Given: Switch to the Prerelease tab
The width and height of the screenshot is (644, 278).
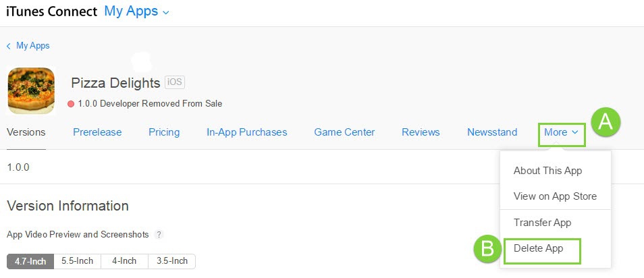Looking at the screenshot, I should [x=97, y=132].
